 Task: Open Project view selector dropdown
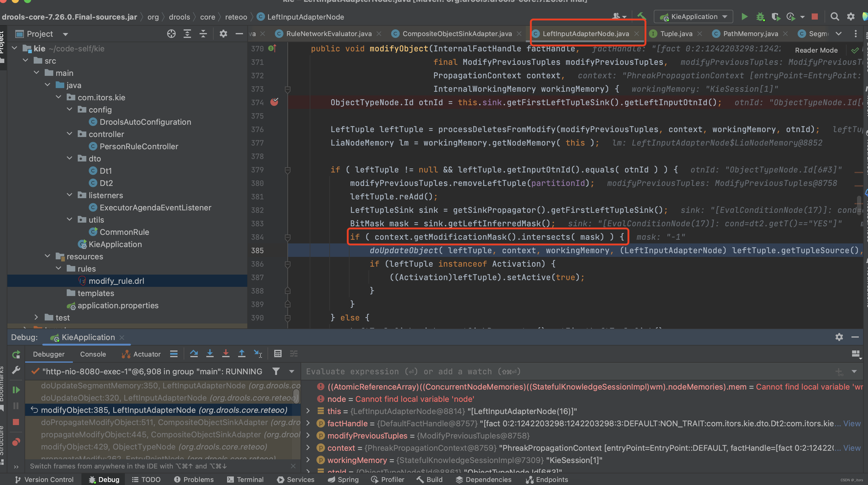coord(65,34)
